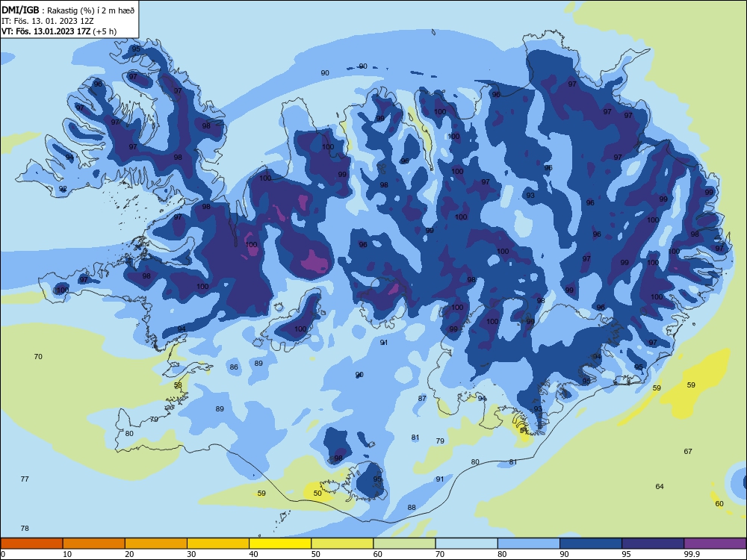
Task: Choose the dark blue 90–95 legend swatch
Action: 591,544
